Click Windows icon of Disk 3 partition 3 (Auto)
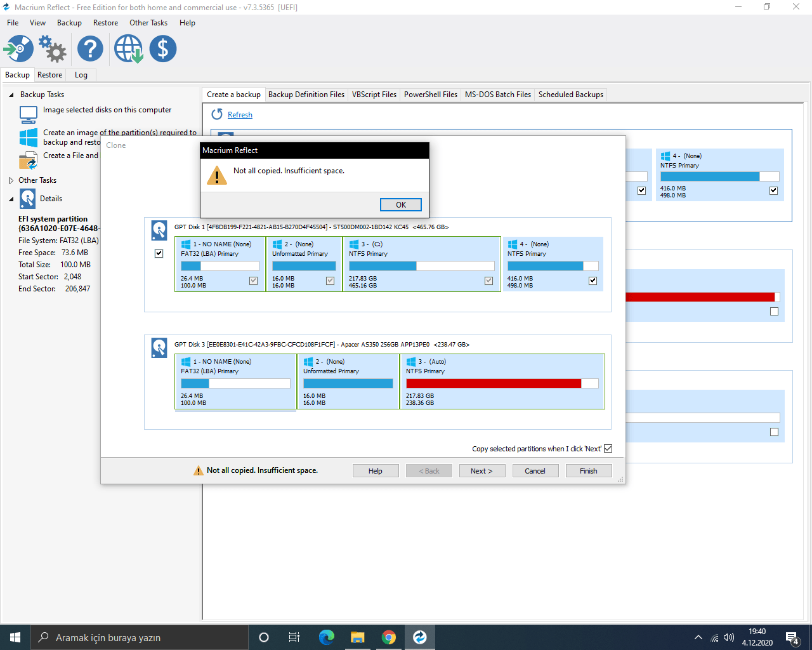 click(411, 362)
